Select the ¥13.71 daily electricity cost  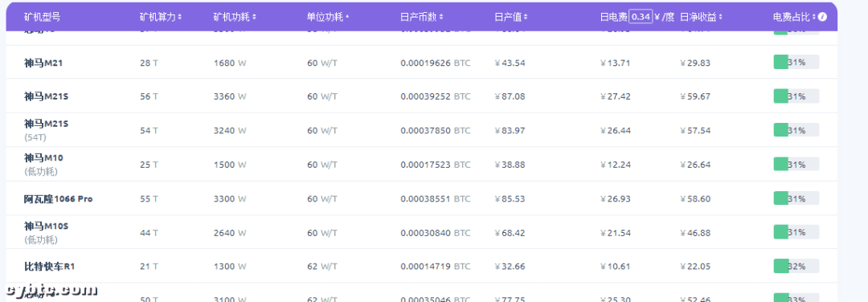[616, 63]
